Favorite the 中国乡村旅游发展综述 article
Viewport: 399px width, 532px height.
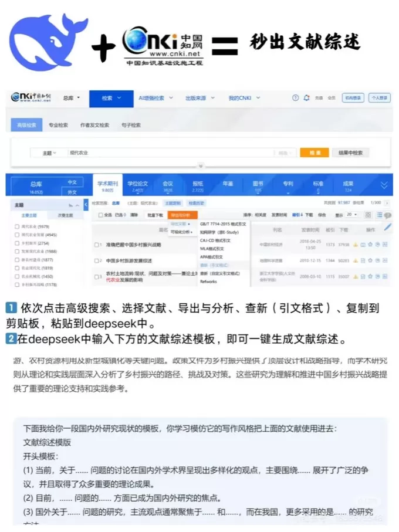click(370, 260)
